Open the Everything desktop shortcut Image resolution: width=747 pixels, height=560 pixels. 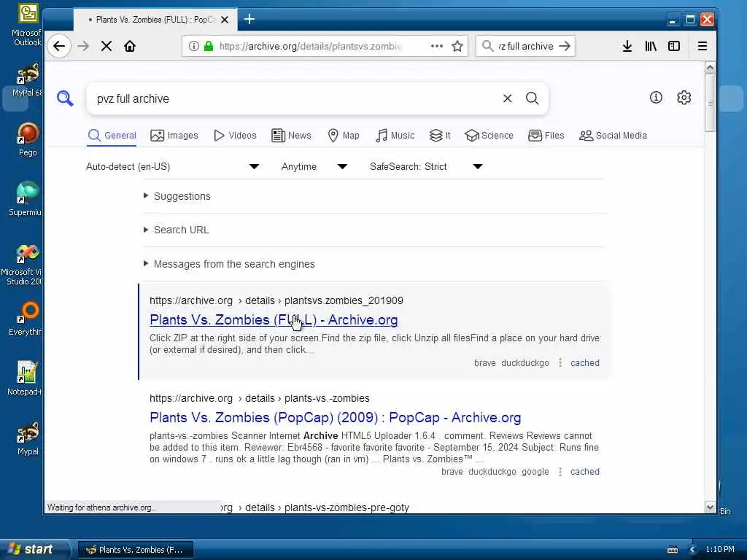point(26,318)
